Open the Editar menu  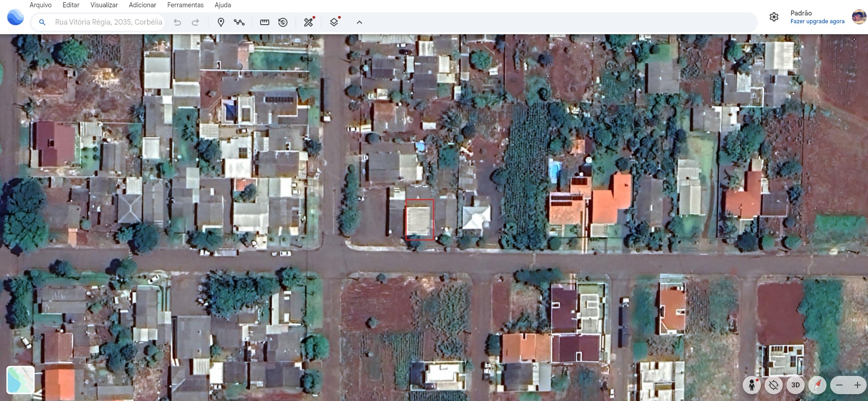[x=71, y=5]
